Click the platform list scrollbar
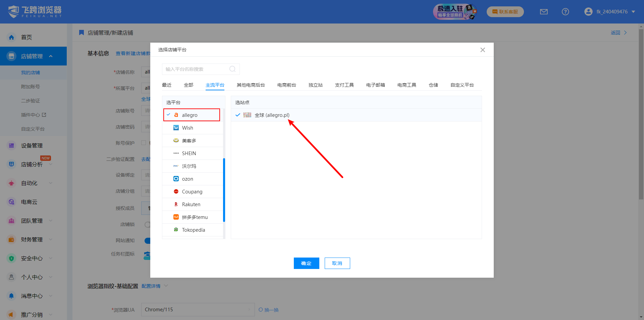 pos(224,190)
